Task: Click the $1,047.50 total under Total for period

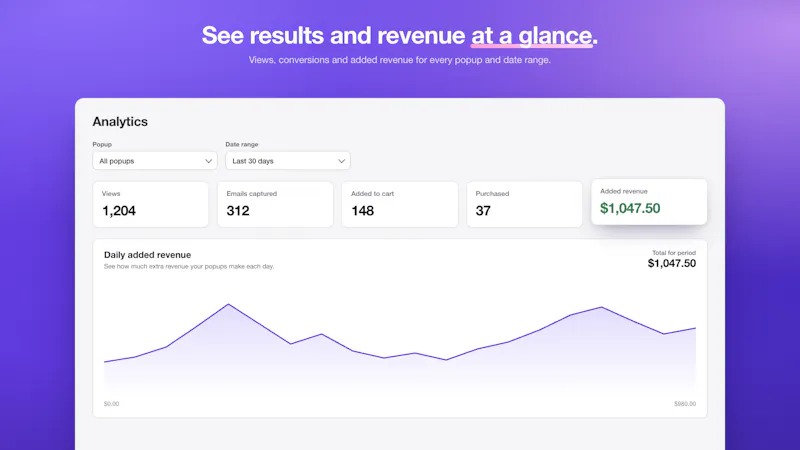Action: click(671, 263)
